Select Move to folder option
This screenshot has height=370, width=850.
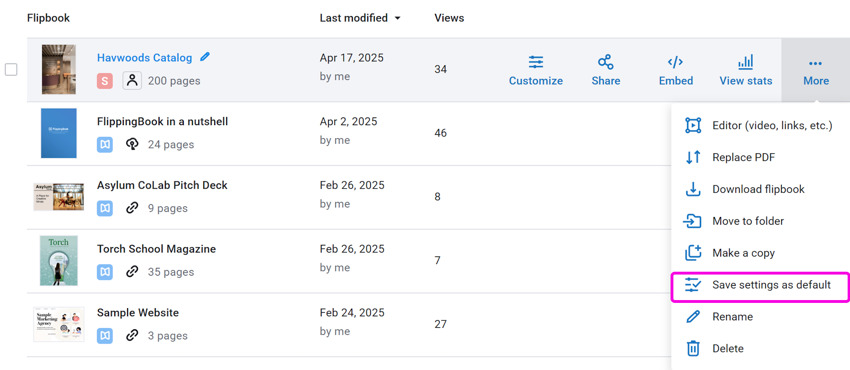point(748,221)
